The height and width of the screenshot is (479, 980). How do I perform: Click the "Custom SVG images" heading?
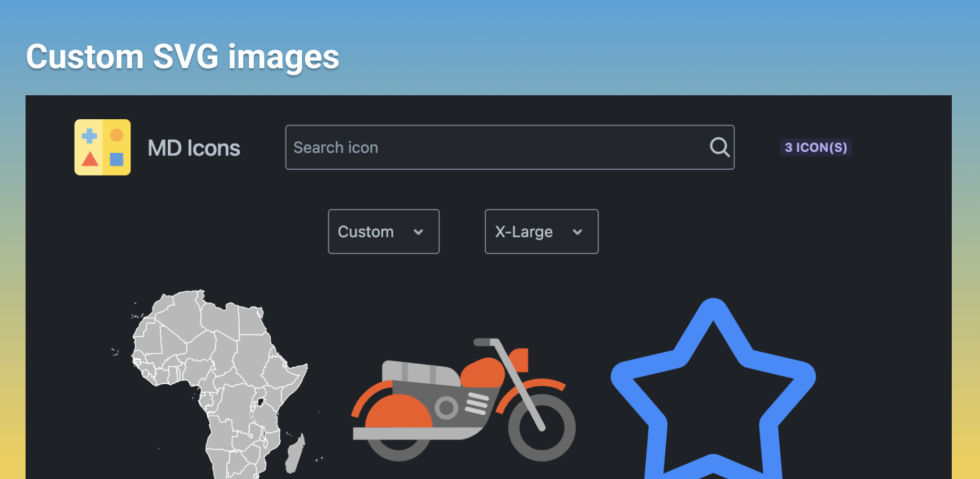183,57
